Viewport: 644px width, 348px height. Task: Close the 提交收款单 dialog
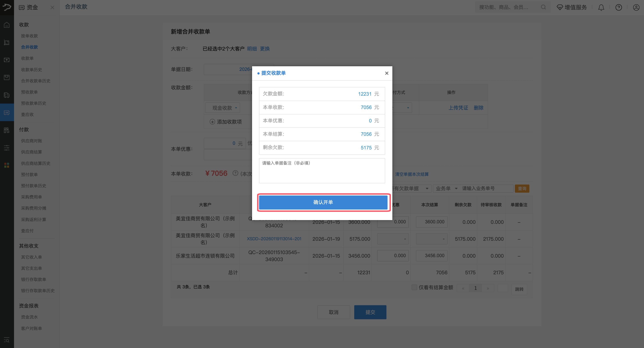click(x=386, y=73)
